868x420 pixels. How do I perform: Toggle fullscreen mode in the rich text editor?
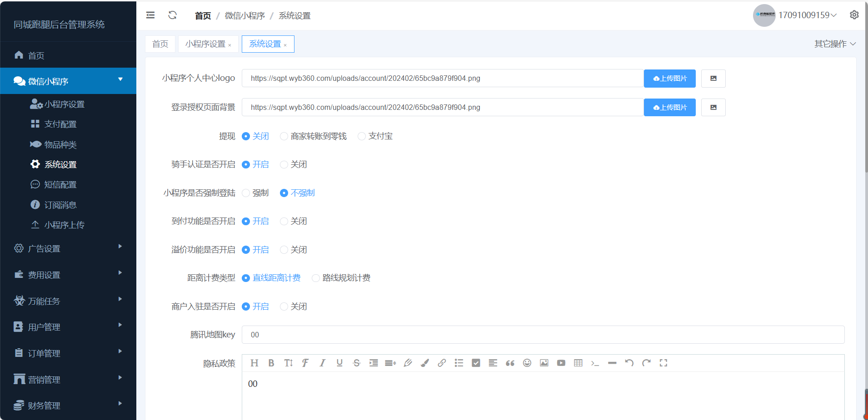(x=663, y=363)
